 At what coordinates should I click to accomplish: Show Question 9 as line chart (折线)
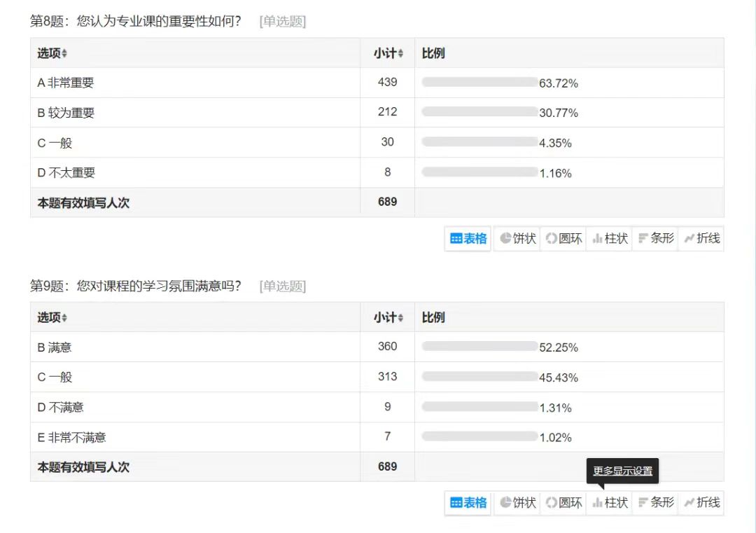click(x=701, y=503)
